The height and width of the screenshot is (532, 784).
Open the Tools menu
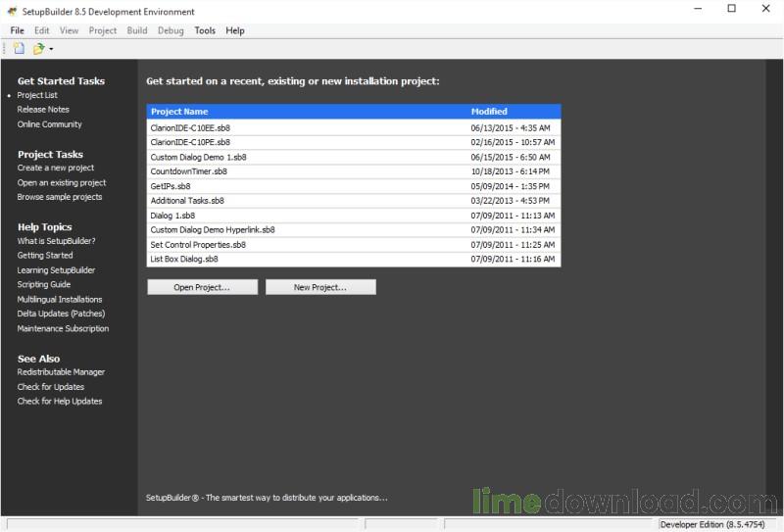click(205, 30)
